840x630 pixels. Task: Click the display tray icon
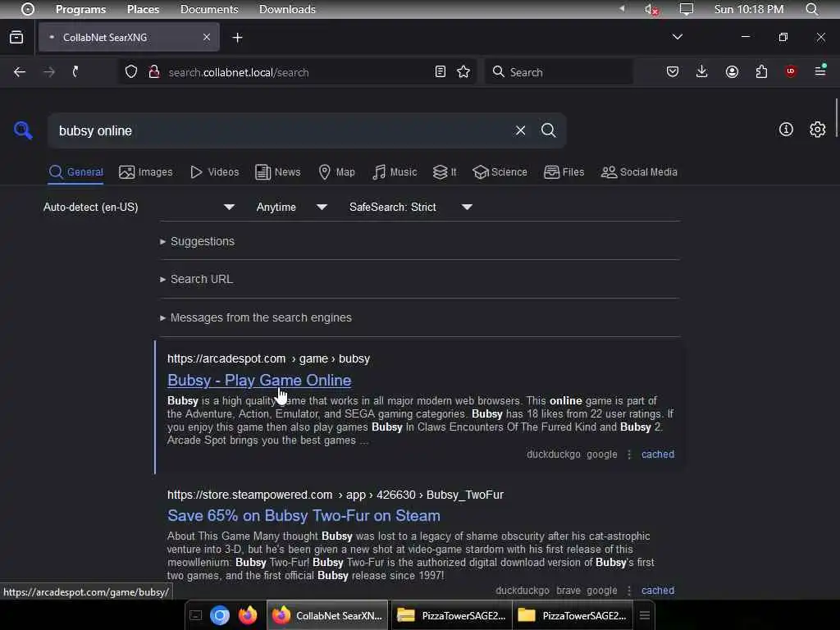[687, 9]
